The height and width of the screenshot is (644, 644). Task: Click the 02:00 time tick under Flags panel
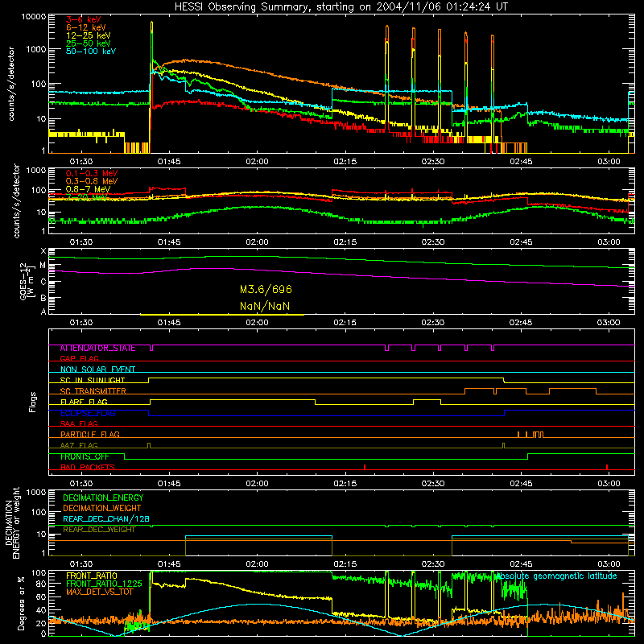[x=257, y=484]
